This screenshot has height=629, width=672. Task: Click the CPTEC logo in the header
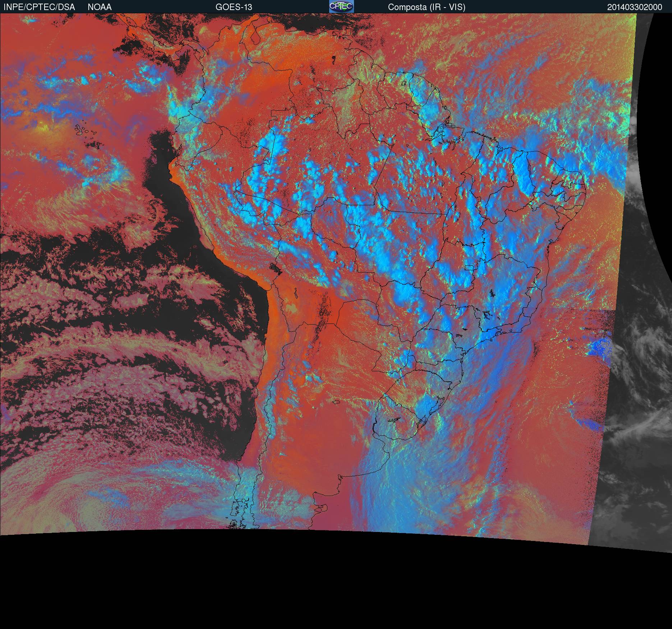341,6
